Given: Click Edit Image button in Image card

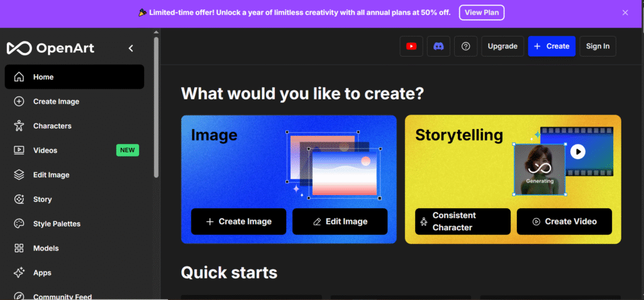Looking at the screenshot, I should tap(340, 221).
